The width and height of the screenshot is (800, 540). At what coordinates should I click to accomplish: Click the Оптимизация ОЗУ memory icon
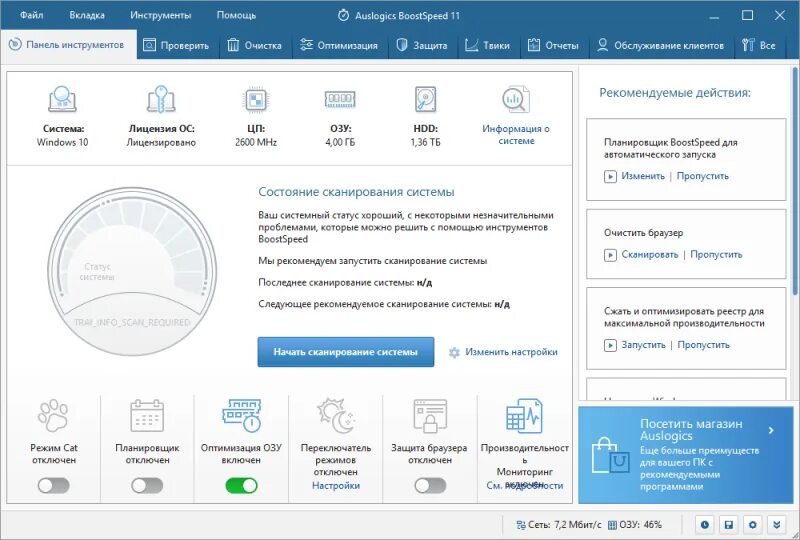tap(241, 415)
